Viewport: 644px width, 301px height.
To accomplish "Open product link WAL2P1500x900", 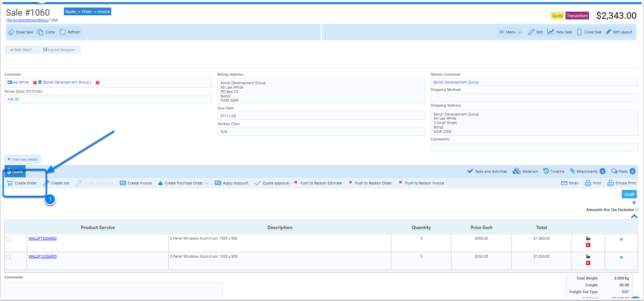I will [x=43, y=238].
